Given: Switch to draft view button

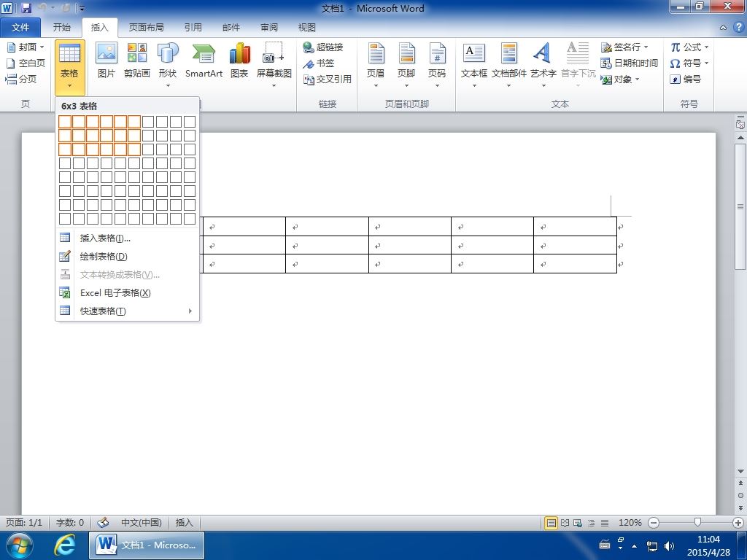Looking at the screenshot, I should click(x=605, y=523).
